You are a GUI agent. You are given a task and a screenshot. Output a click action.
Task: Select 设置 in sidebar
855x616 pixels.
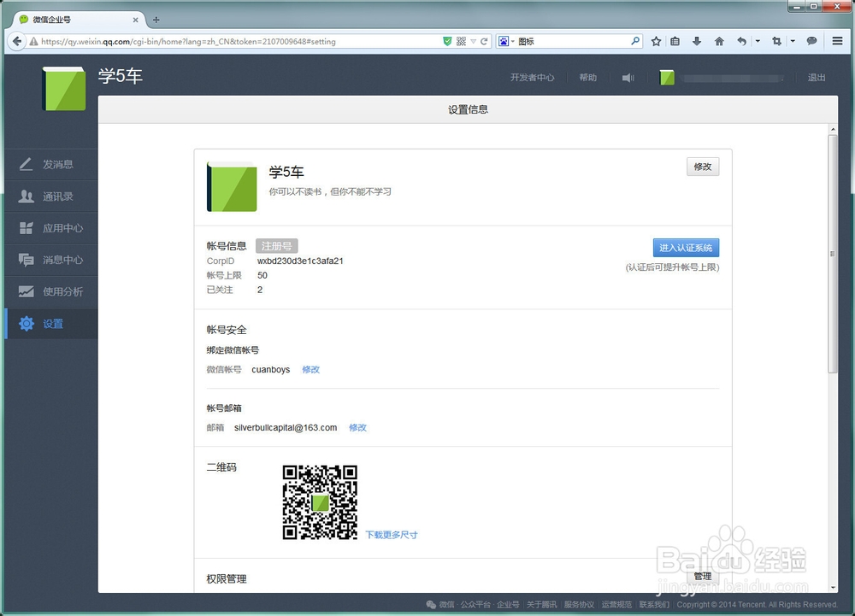51,324
